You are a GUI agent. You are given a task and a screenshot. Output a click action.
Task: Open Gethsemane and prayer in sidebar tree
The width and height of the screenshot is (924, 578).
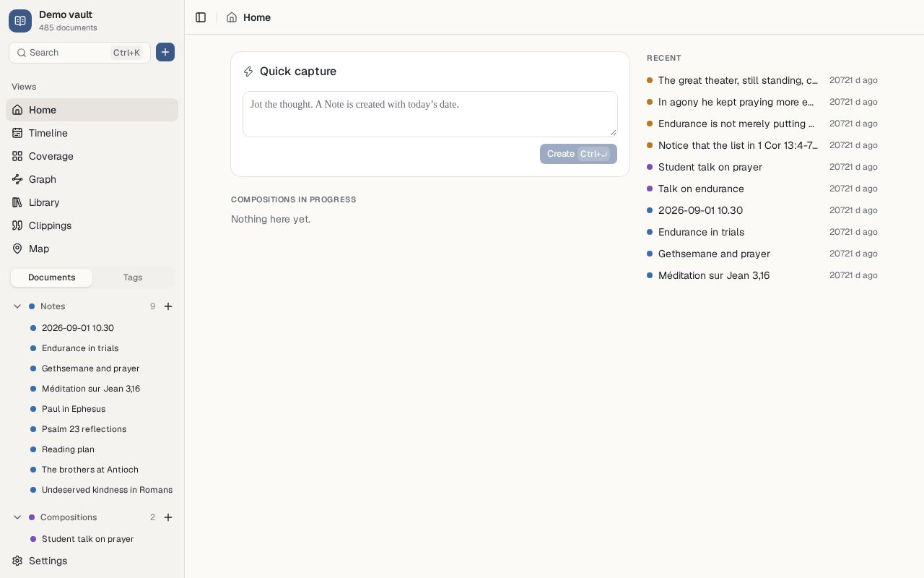pos(101,368)
